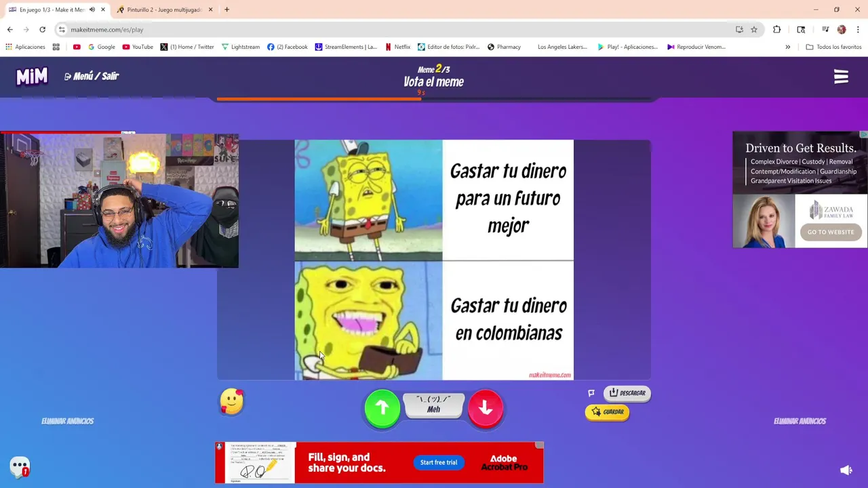Open a new browser tab
Screen dimensions: 868x488
pos(226,9)
